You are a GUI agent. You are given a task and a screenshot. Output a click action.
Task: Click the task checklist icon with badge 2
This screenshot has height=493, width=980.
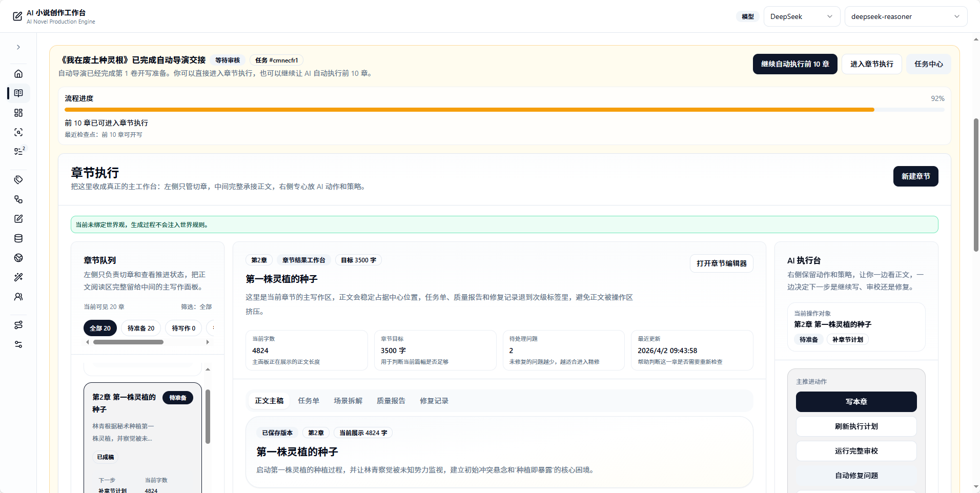coord(18,151)
